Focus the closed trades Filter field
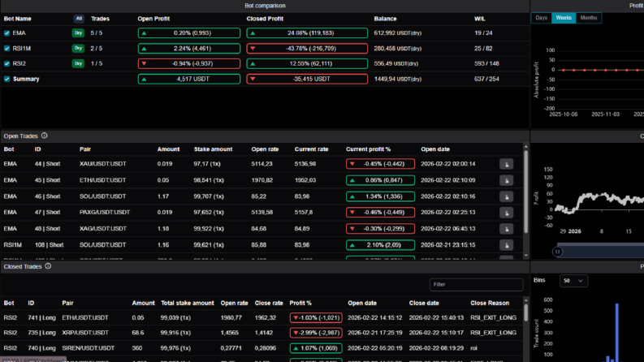The height and width of the screenshot is (362, 644). [x=476, y=284]
